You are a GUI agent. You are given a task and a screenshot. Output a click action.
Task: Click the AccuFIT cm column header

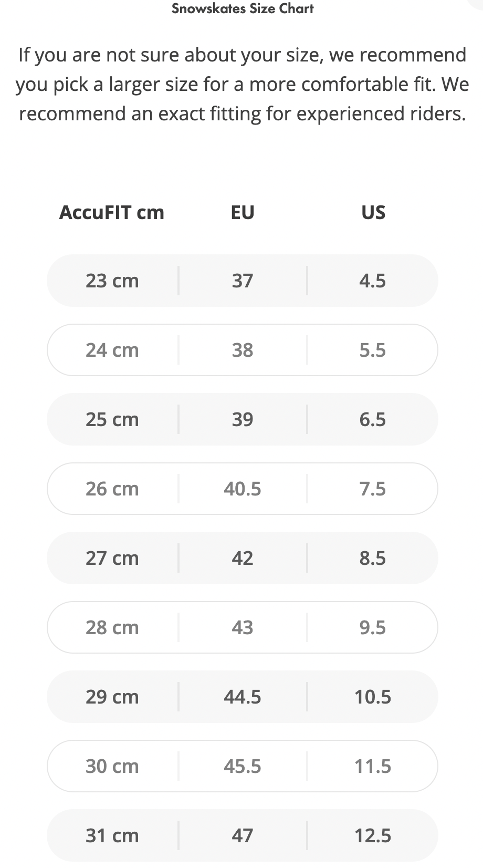point(111,212)
